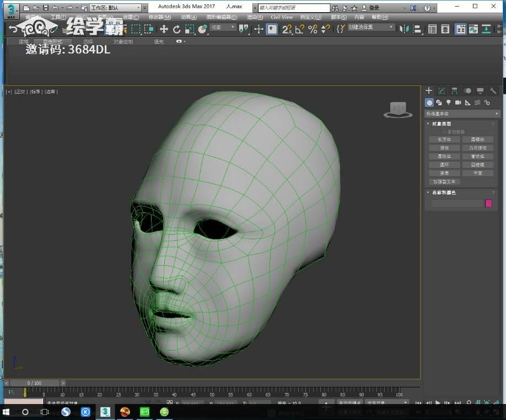Viewport: 506px width, 420px height.
Task: Open the Utilities wrench panel
Action: pos(493,91)
